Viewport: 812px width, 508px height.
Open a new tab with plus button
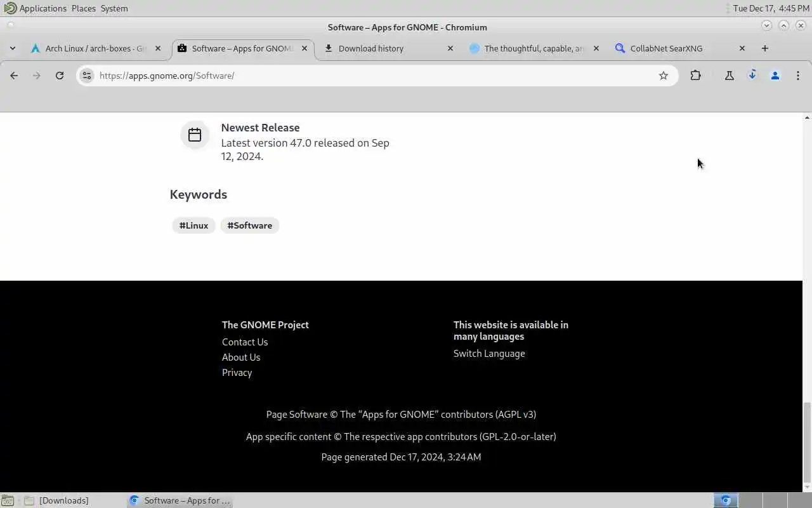click(765, 48)
